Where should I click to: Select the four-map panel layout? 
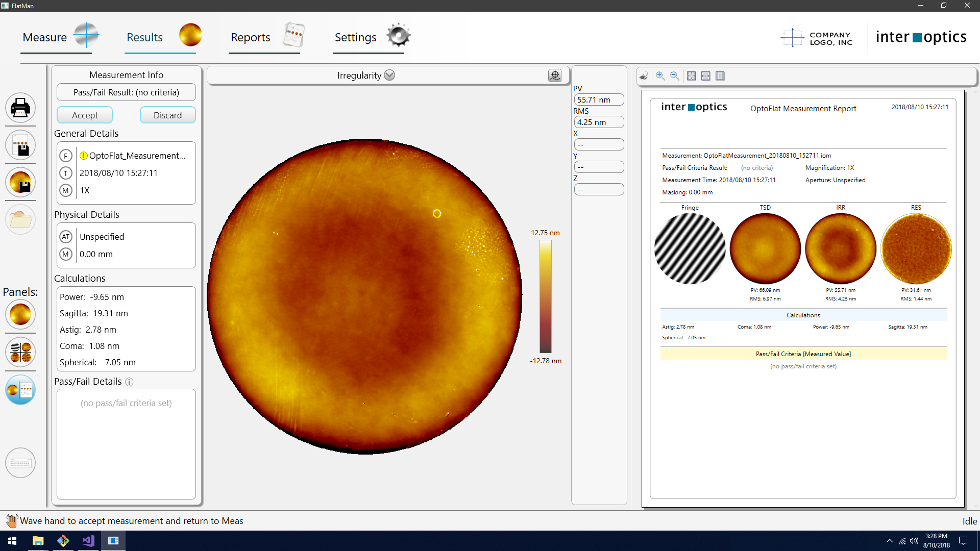click(x=20, y=352)
